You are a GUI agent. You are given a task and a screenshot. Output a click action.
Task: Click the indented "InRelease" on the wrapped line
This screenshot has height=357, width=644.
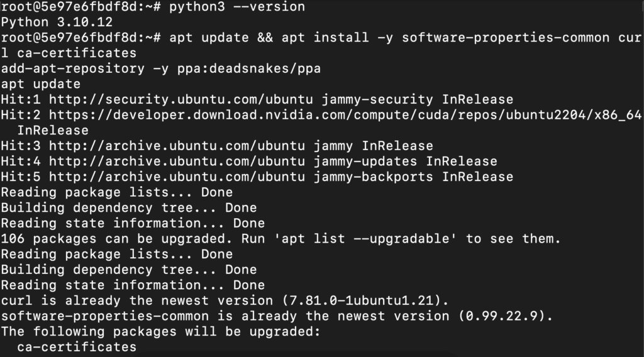click(53, 130)
